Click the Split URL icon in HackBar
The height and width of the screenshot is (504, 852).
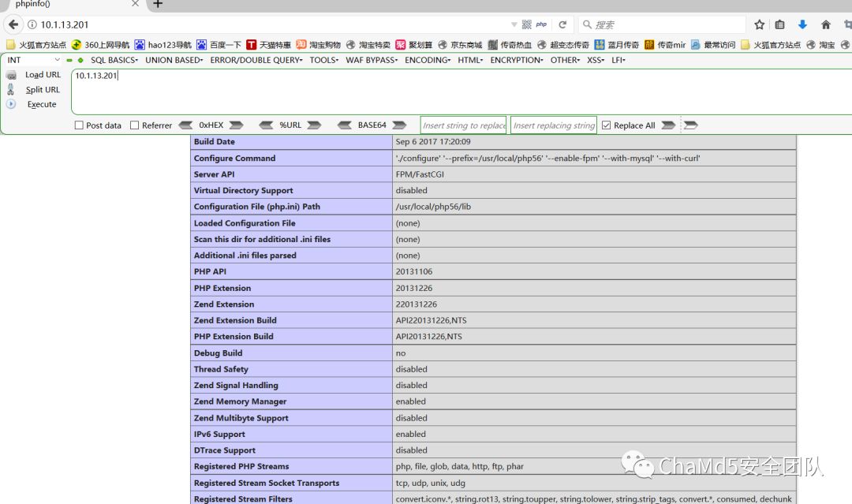(11, 89)
